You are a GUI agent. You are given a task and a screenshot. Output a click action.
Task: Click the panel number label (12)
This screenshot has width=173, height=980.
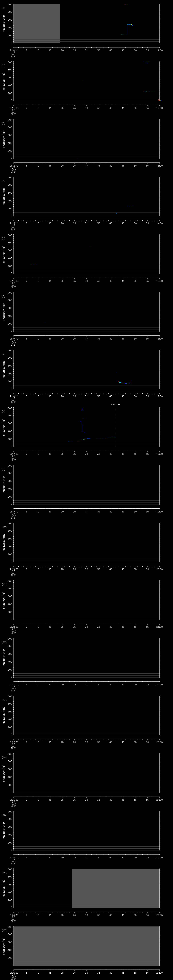click(x=4, y=642)
